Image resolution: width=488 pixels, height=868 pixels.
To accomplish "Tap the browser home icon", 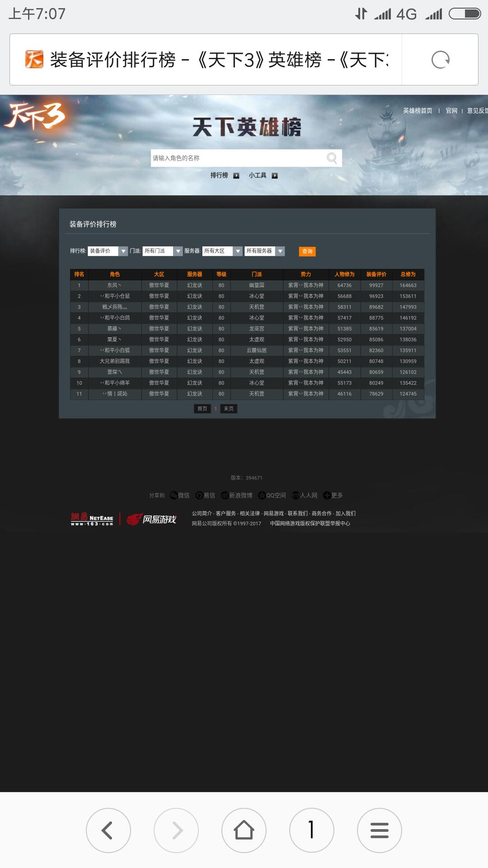I will 244,830.
